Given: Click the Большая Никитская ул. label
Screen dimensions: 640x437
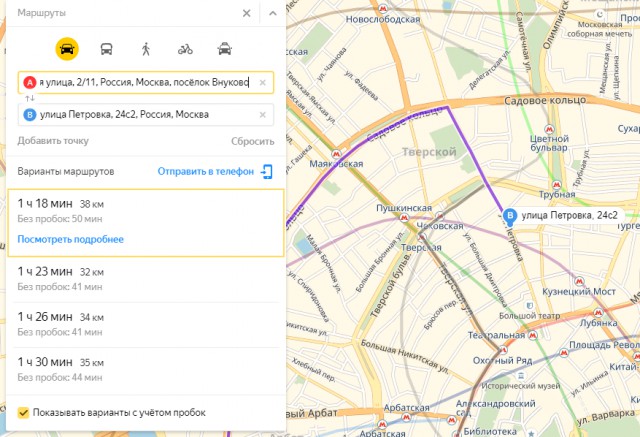Looking at the screenshot, I should (404, 357).
